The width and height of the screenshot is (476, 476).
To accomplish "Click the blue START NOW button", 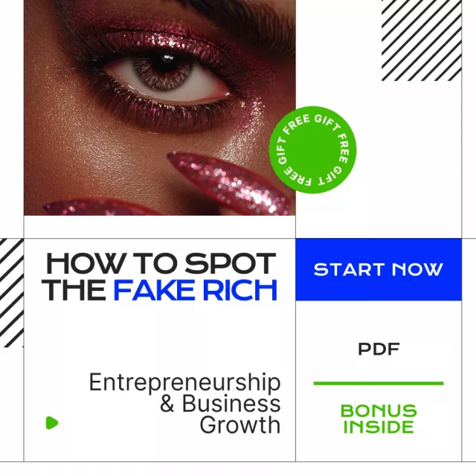I will 379,269.
